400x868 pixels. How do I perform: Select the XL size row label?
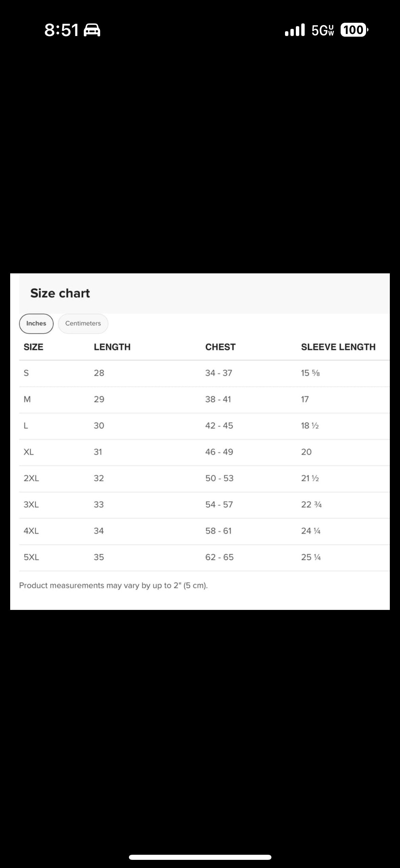[x=29, y=452]
